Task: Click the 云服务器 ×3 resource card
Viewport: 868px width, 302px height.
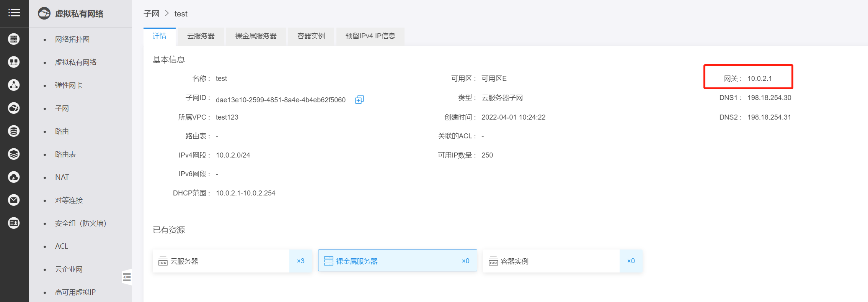Action: pyautogui.click(x=232, y=261)
